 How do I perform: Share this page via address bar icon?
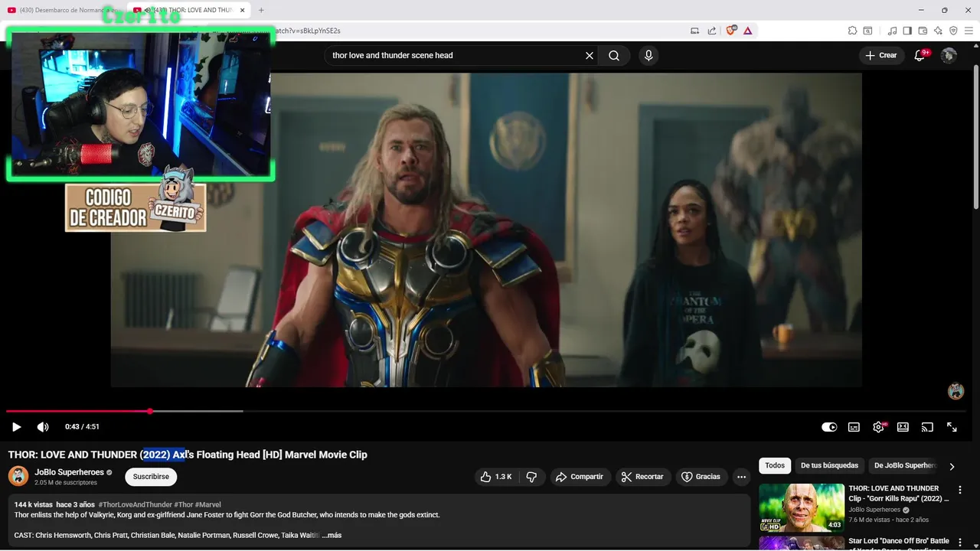click(712, 31)
